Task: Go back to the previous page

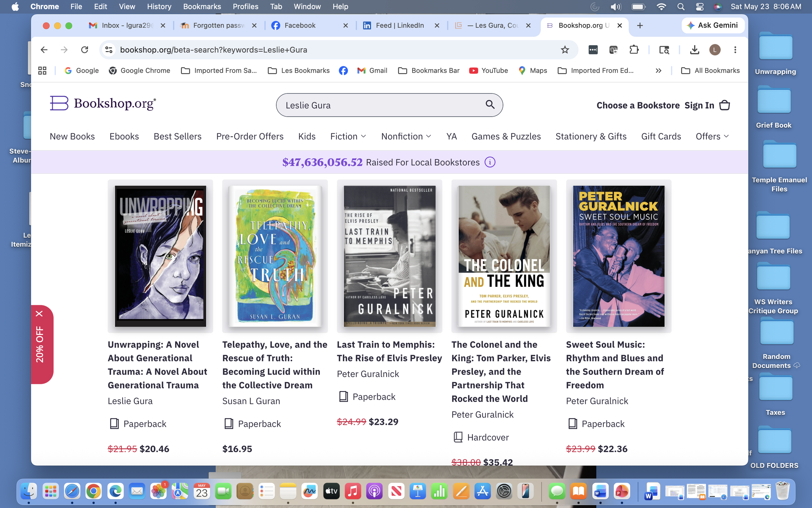Action: coord(44,50)
